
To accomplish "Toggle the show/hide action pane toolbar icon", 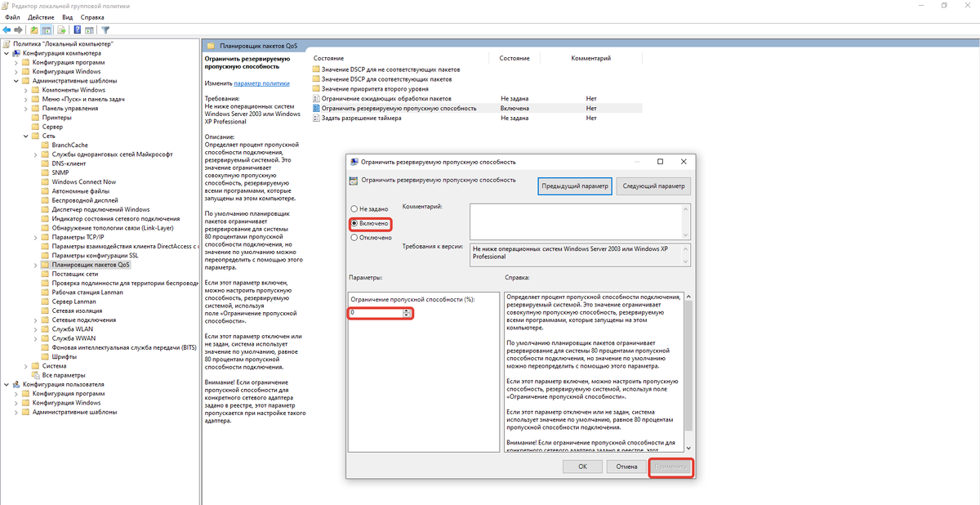I will (x=89, y=29).
